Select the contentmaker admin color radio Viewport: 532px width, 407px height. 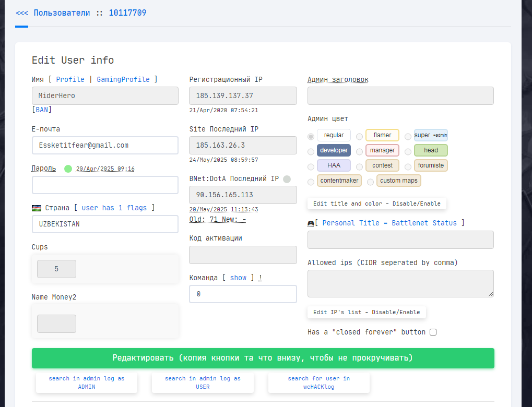(311, 182)
